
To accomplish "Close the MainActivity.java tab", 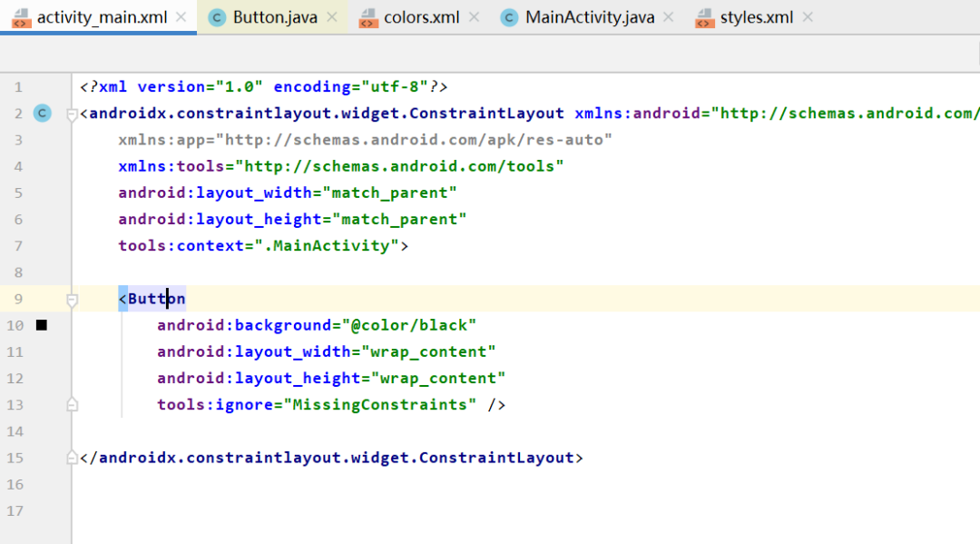I will [668, 17].
